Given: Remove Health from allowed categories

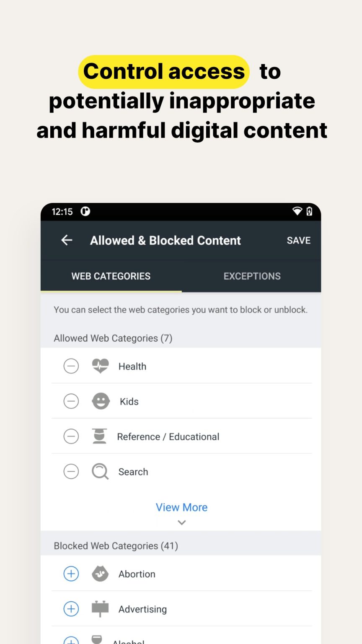Looking at the screenshot, I should pos(71,366).
